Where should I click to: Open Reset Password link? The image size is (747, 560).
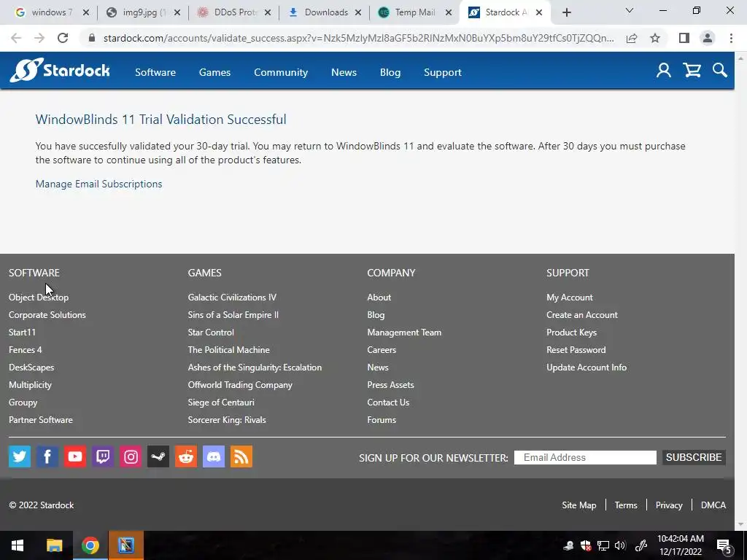click(x=576, y=350)
